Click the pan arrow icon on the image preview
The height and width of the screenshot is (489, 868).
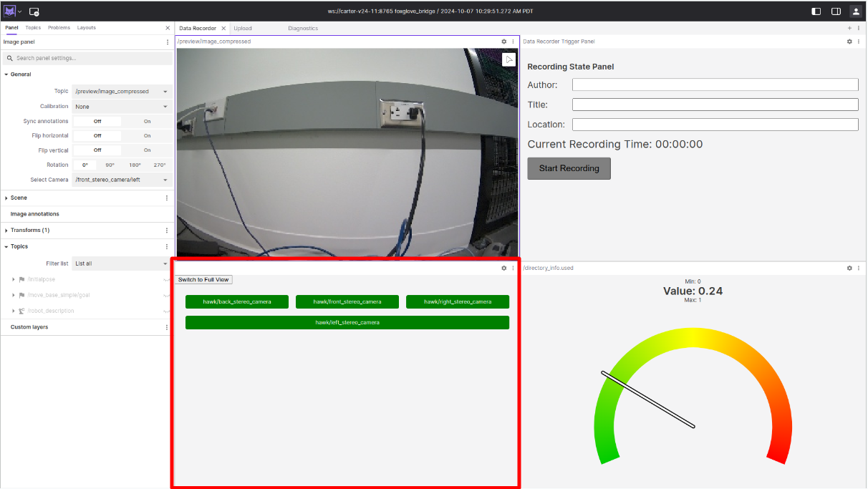click(x=508, y=59)
